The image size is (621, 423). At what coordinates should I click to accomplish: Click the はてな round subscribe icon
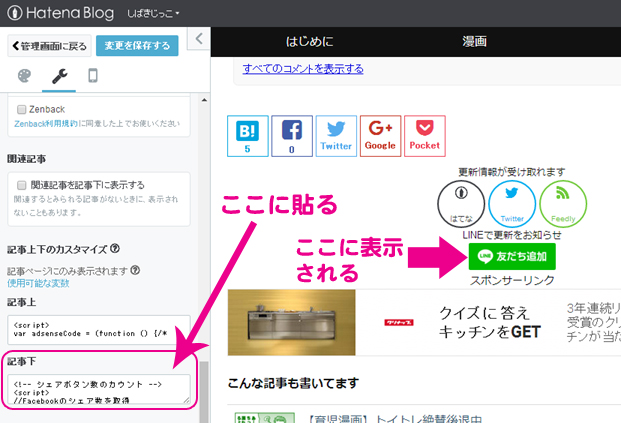[461, 204]
